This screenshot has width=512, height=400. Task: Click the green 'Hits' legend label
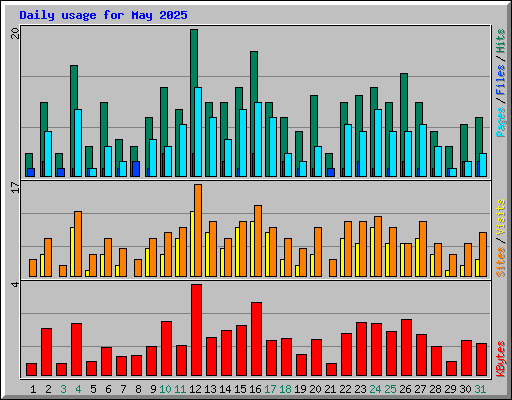tap(500, 41)
